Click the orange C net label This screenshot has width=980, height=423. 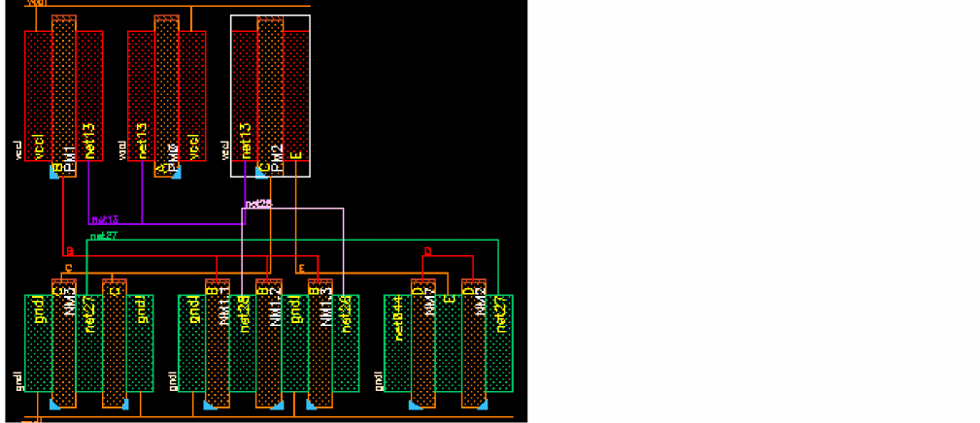pyautogui.click(x=69, y=269)
